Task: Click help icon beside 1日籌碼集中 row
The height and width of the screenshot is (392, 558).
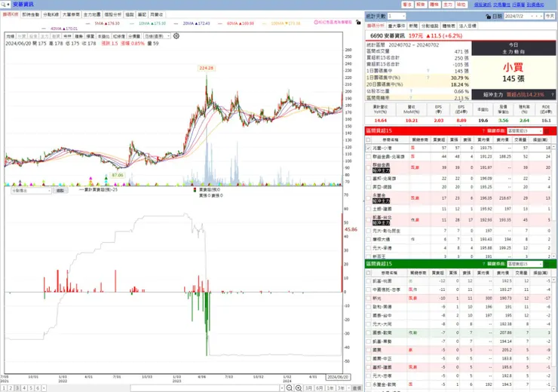Action: point(428,71)
